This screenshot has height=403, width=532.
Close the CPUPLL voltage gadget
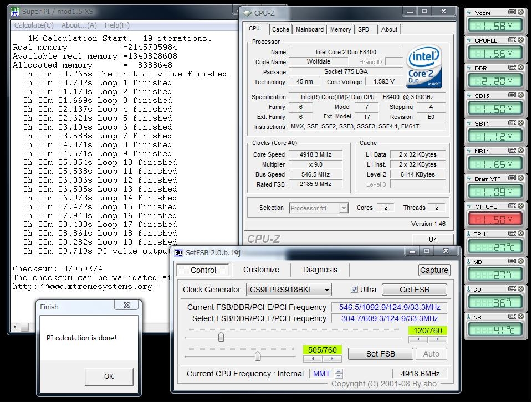coord(520,40)
